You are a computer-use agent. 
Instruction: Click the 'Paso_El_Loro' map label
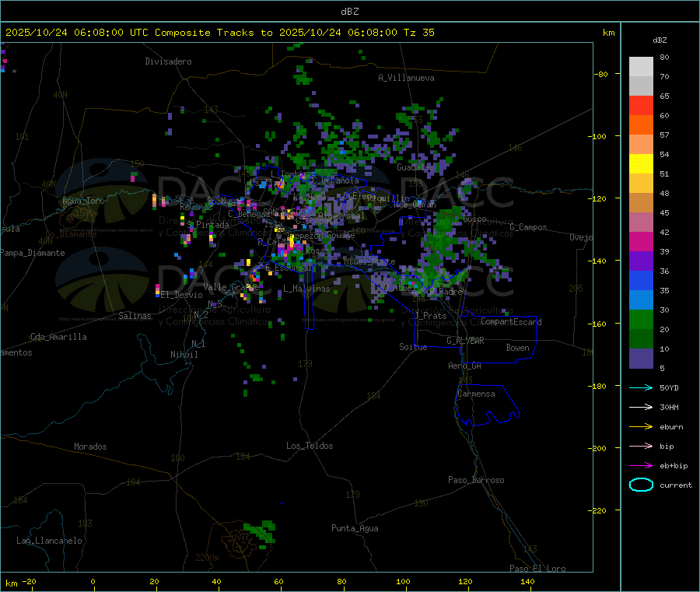click(x=537, y=569)
